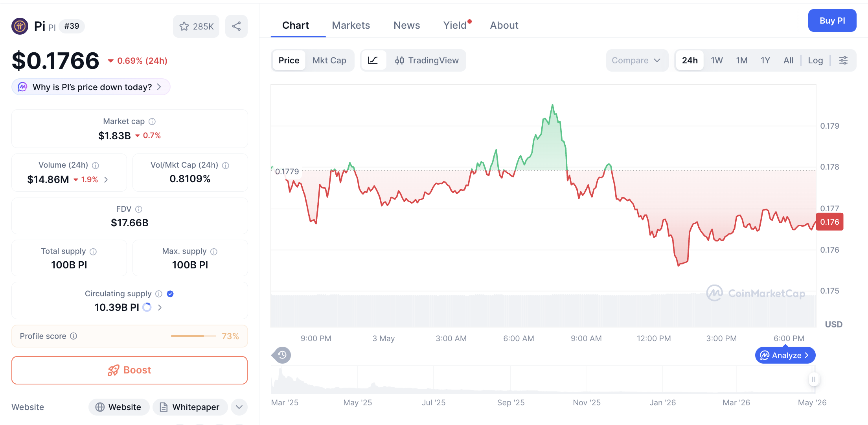Viewport: 868px width, 425px height.
Task: Open 'Why is PI's price down today?'
Action: click(x=91, y=87)
